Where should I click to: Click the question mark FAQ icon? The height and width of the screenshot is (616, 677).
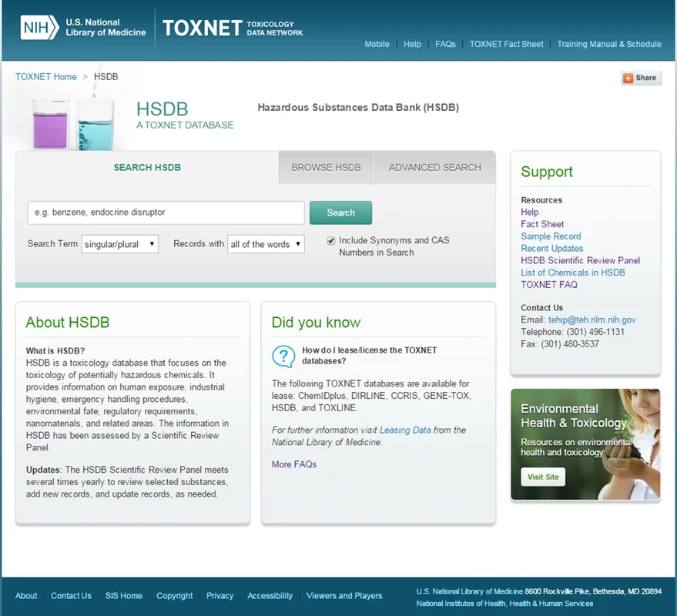tap(283, 357)
